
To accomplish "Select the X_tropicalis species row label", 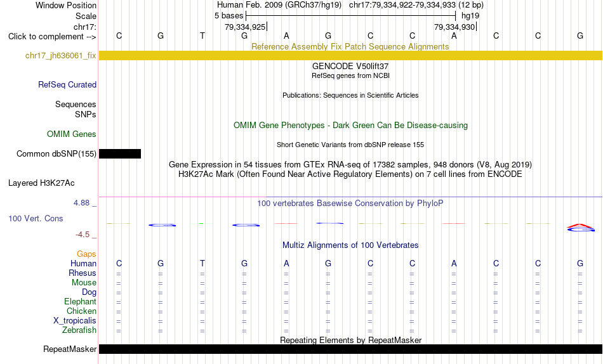I will tap(75, 321).
